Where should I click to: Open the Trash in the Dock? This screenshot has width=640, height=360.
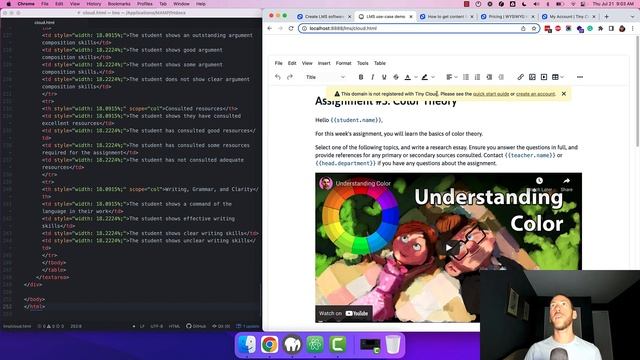(393, 344)
